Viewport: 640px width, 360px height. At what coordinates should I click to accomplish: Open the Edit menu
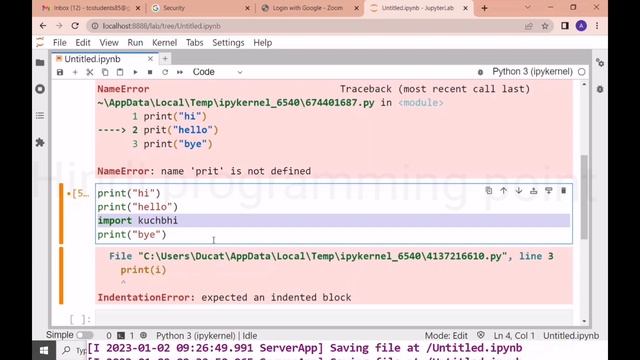point(82,42)
